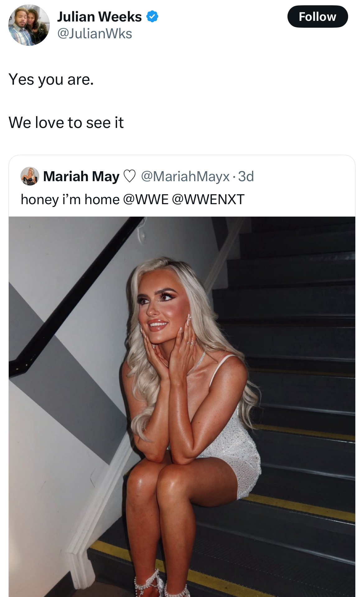Open the @MariahMayx handle
Viewport: 364px width, 597px height.
tap(185, 176)
